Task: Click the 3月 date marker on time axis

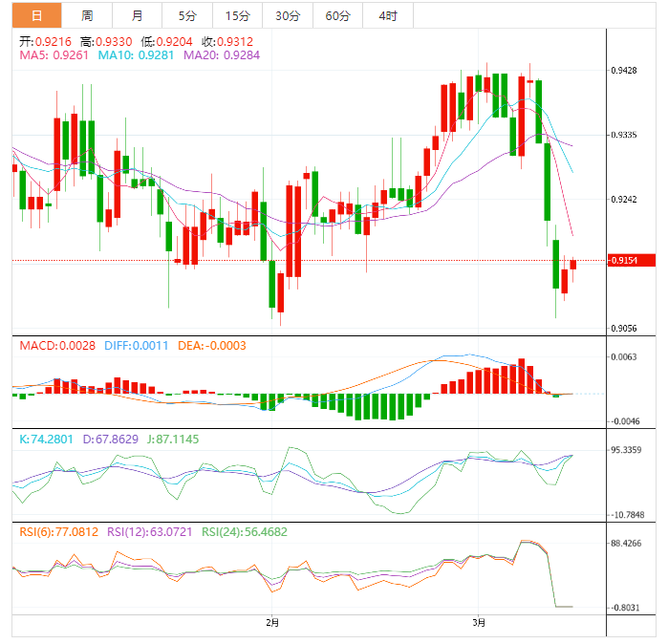Action: (x=479, y=623)
